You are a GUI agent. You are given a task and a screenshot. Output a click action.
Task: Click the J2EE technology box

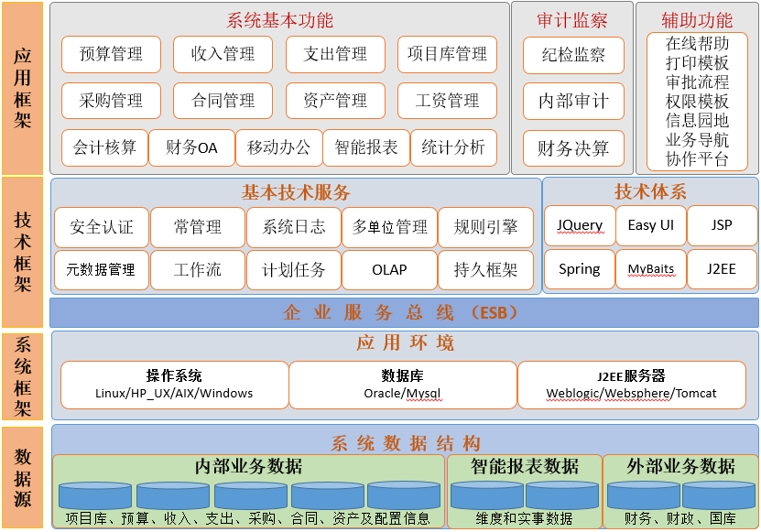723,269
